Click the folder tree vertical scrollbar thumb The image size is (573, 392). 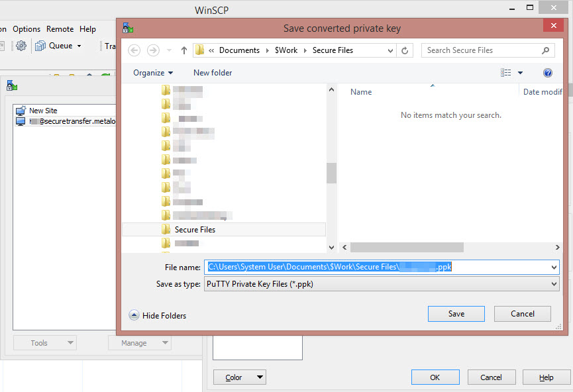tap(331, 173)
